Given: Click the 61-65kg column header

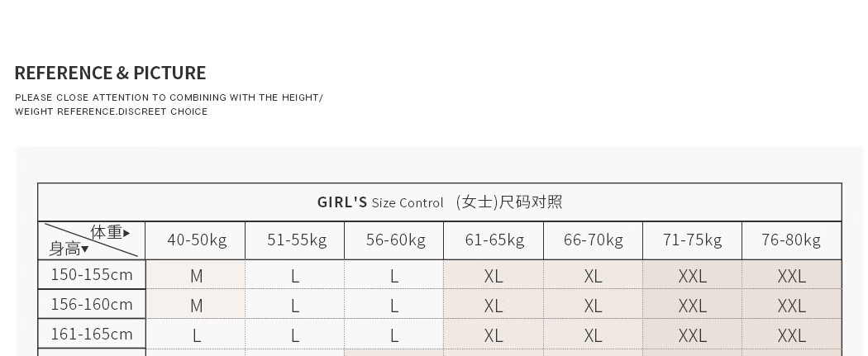Looking at the screenshot, I should [x=494, y=240].
